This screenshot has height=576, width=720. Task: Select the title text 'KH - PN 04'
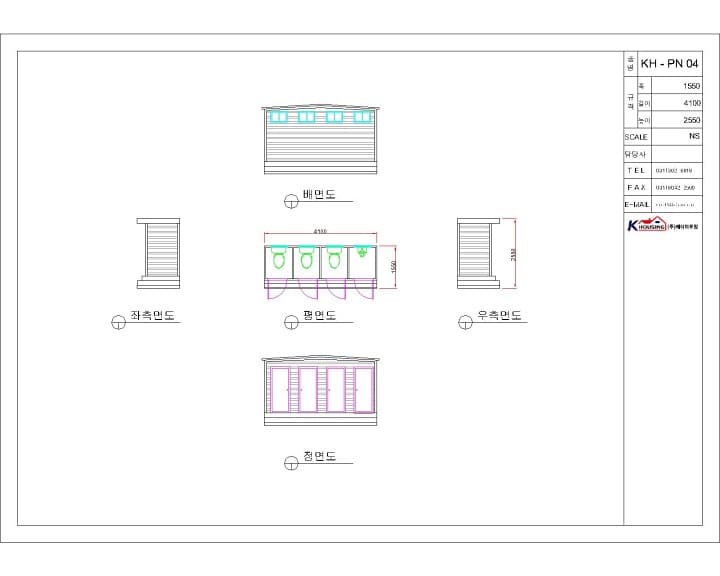pos(669,63)
